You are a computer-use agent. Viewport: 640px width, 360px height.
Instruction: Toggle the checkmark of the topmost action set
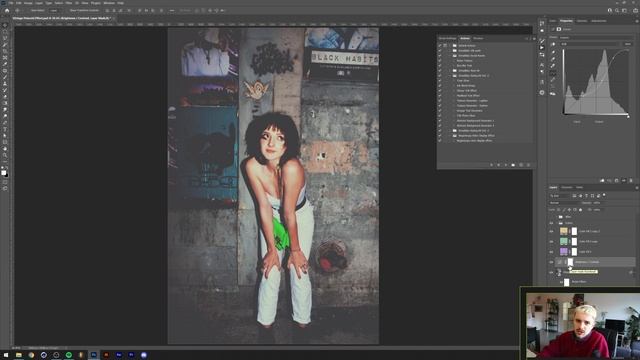[440, 45]
